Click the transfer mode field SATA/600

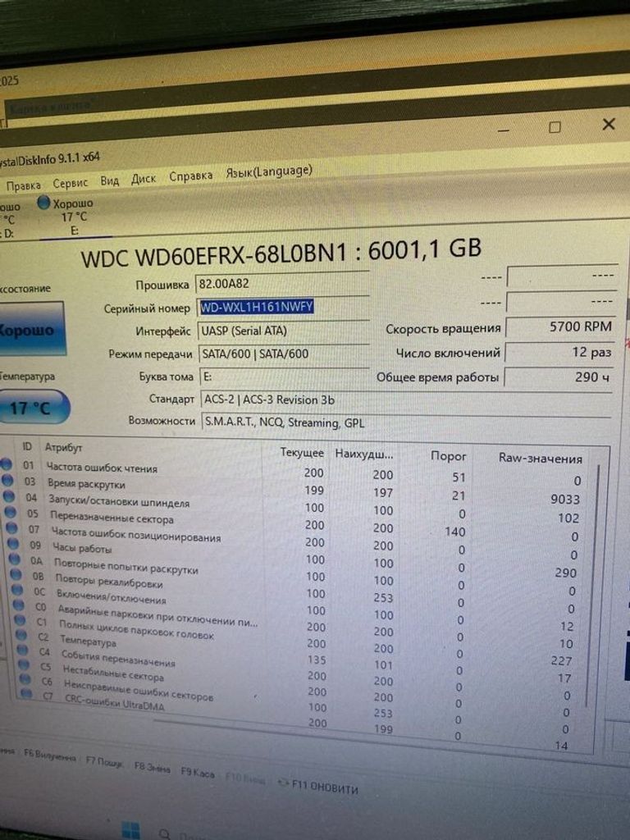pos(285,354)
